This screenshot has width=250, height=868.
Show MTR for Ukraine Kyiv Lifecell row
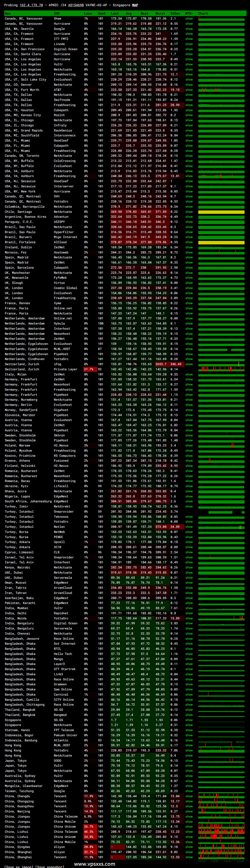[189, 486]
